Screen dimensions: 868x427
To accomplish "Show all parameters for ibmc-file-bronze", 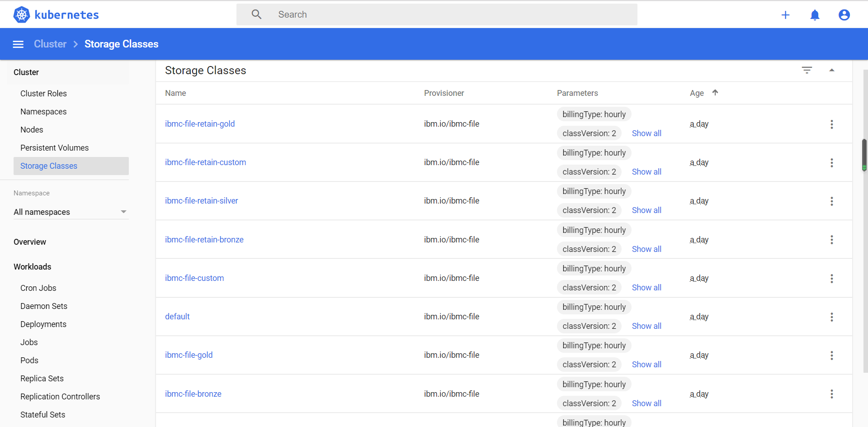I will [x=646, y=403].
